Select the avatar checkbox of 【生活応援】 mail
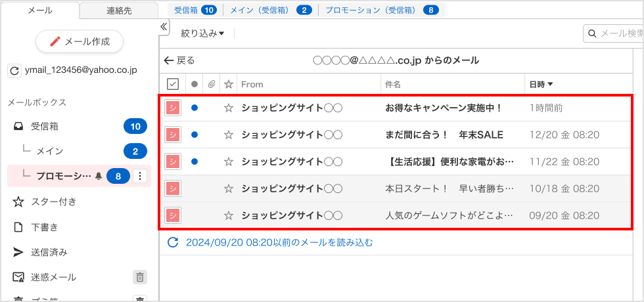The height and width of the screenshot is (302, 644). point(173,162)
